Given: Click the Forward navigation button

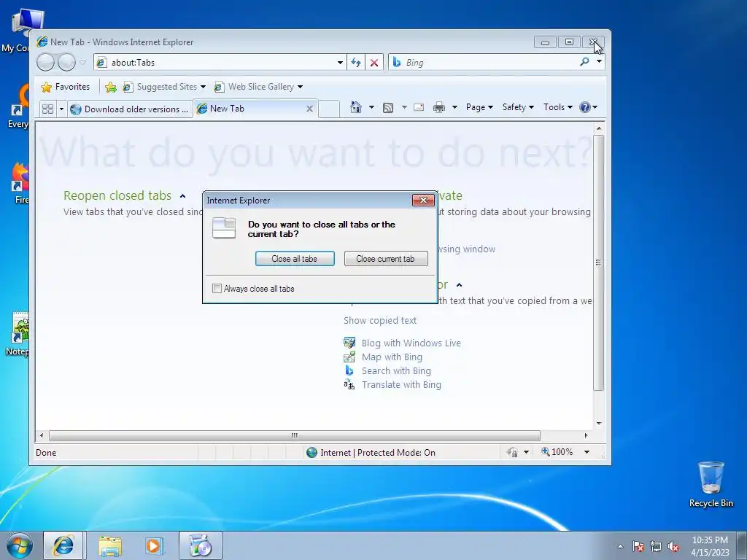Looking at the screenshot, I should (66, 63).
